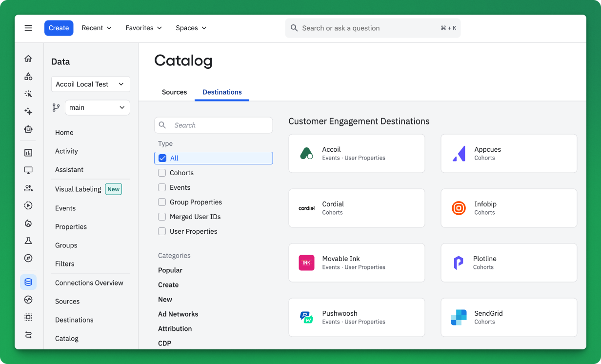The height and width of the screenshot is (364, 601).
Task: Click the monitor screen icon in rail
Action: (28, 170)
